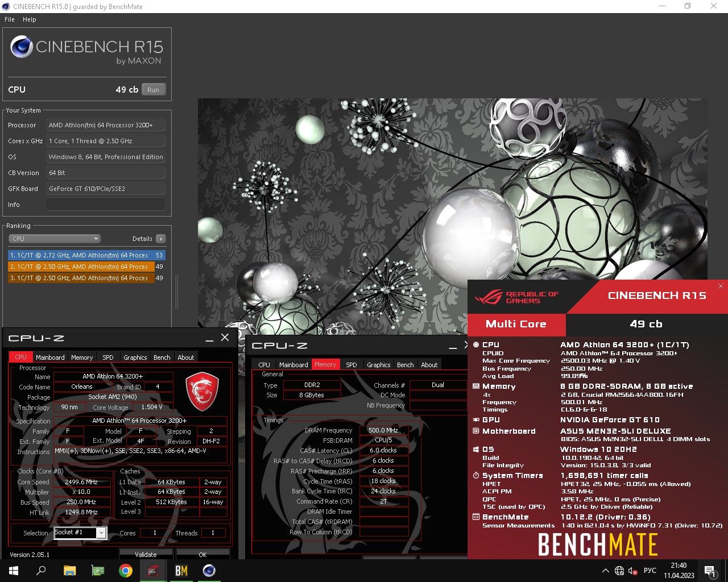Click the Info input field
Image resolution: width=728 pixels, height=582 pixels.
106,205
